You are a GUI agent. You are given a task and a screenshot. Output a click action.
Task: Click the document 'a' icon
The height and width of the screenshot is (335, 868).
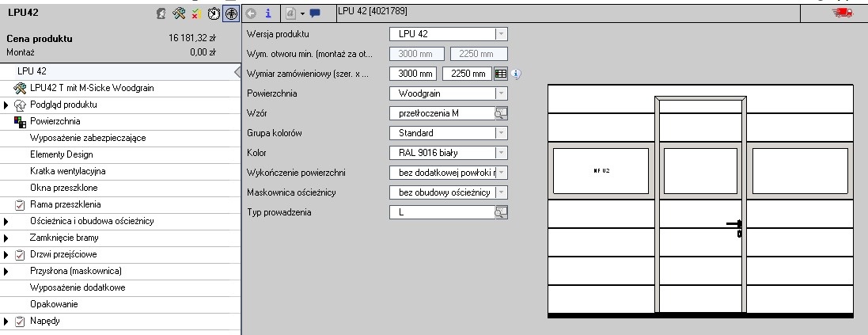(290, 13)
